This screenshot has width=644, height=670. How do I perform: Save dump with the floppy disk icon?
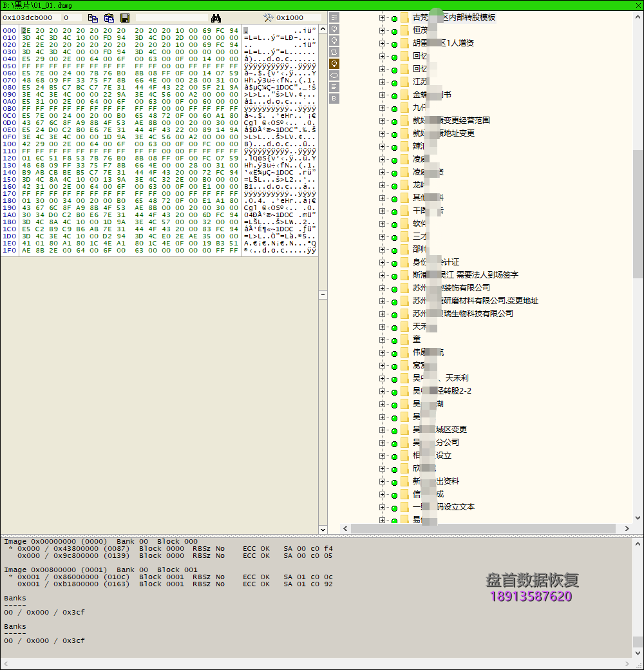tap(125, 18)
